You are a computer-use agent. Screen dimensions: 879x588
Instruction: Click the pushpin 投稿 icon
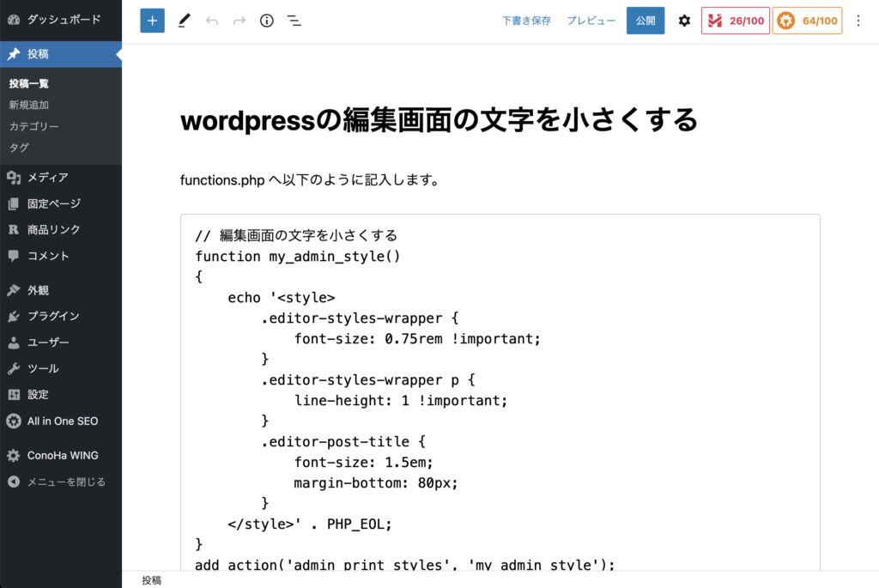[14, 54]
